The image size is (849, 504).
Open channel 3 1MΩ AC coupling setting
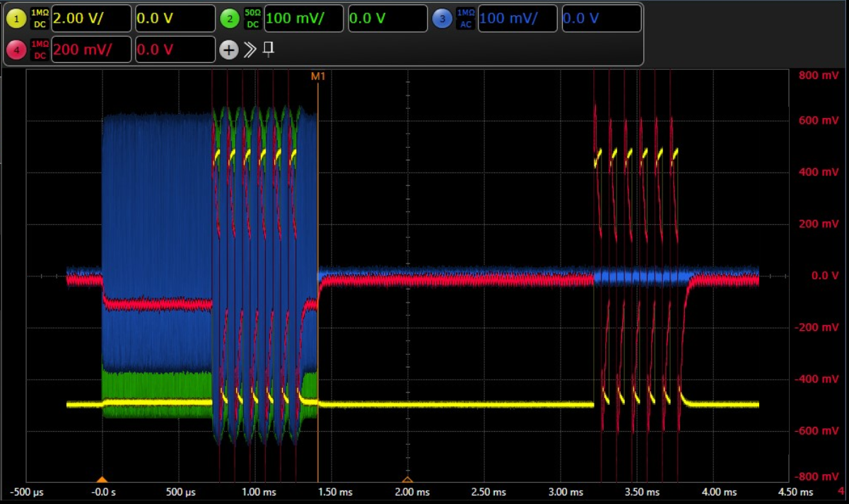465,18
